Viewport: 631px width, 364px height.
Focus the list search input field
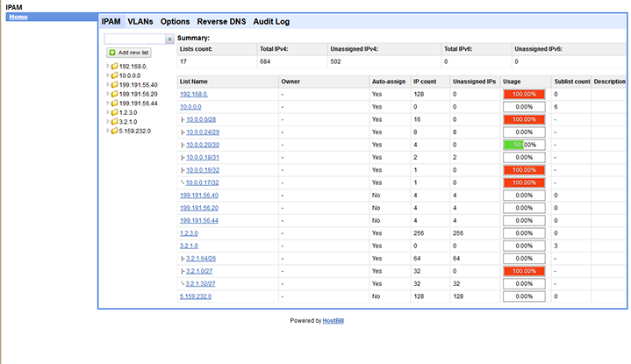135,39
